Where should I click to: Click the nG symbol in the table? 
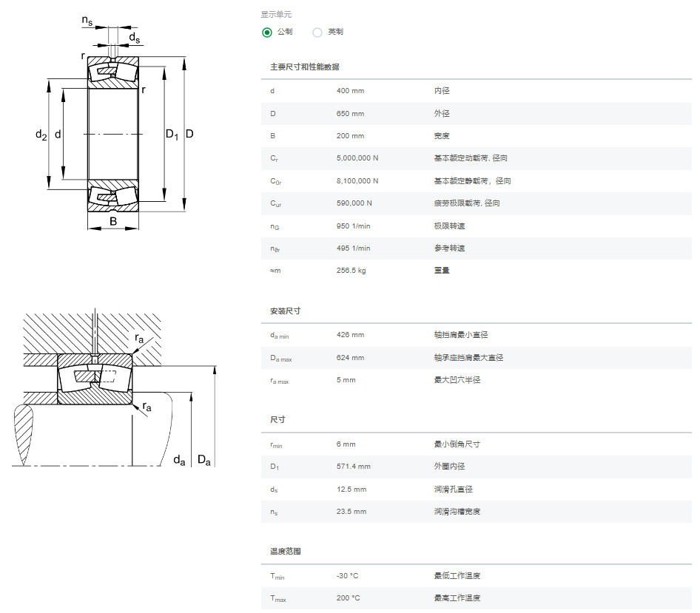275,227
